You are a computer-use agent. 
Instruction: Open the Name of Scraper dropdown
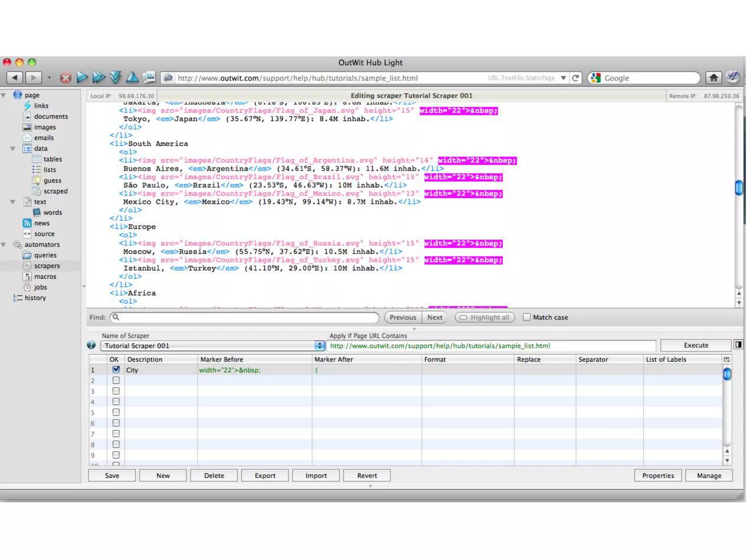tap(320, 346)
